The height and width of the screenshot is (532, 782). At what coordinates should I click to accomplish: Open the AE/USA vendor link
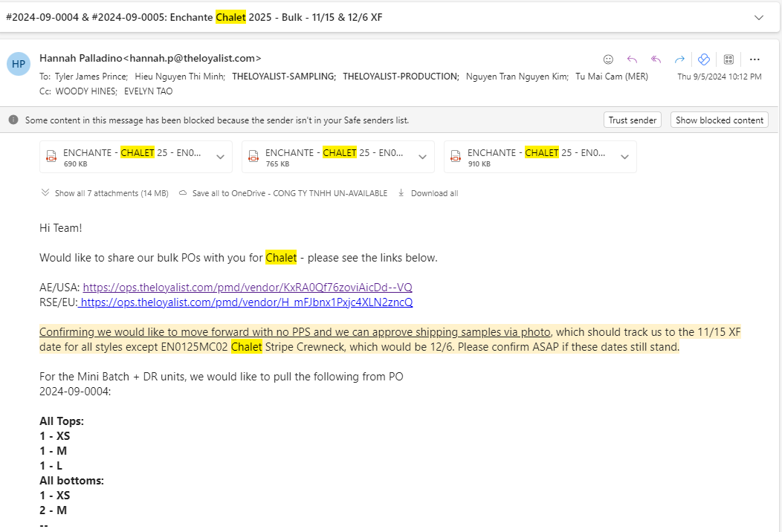coord(248,288)
